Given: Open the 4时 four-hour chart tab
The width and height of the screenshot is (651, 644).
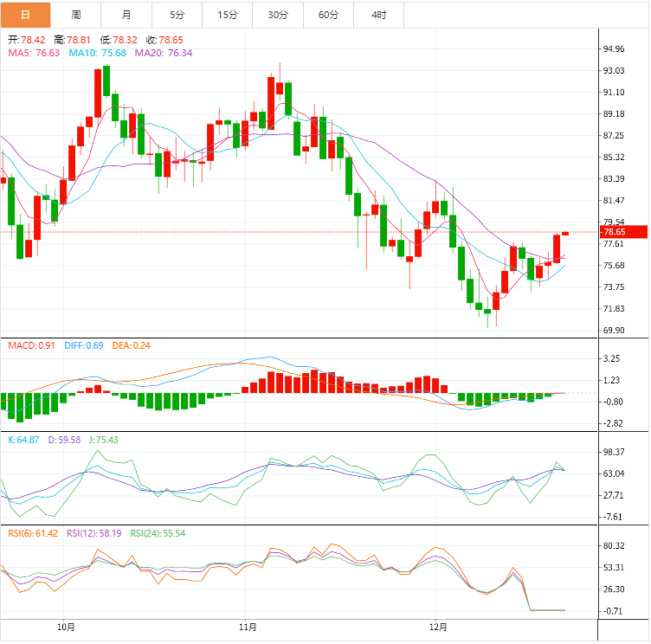Looking at the screenshot, I should coord(379,15).
